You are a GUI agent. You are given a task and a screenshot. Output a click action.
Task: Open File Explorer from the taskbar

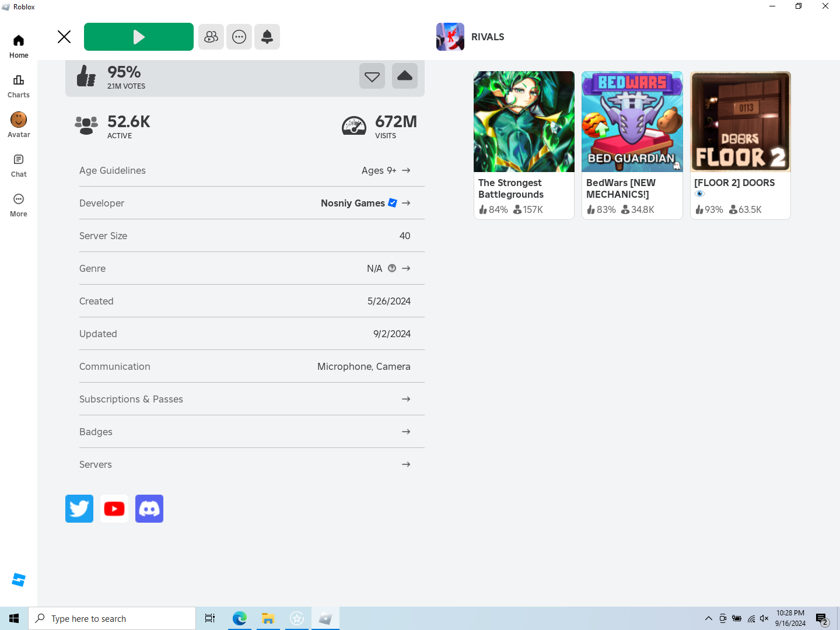pos(268,618)
